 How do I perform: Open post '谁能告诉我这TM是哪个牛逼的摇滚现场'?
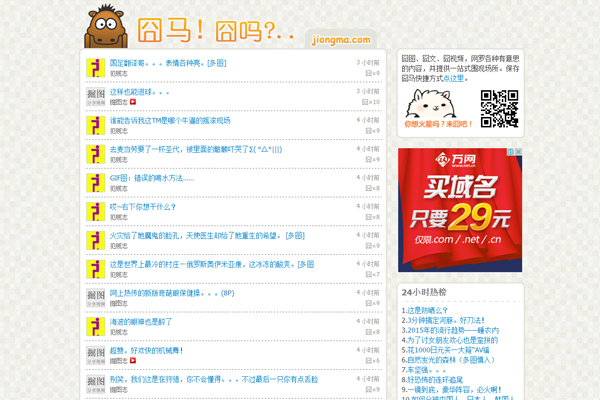(170, 120)
